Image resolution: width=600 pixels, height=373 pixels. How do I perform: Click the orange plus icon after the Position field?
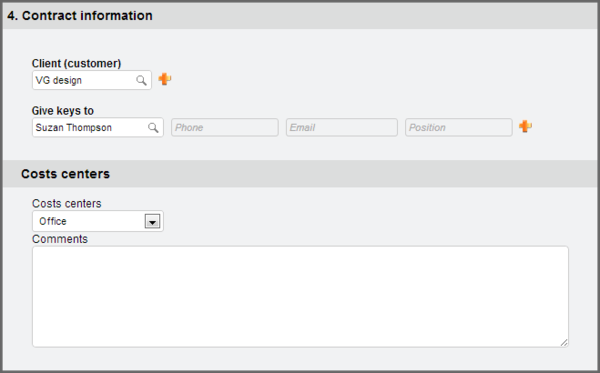point(525,127)
